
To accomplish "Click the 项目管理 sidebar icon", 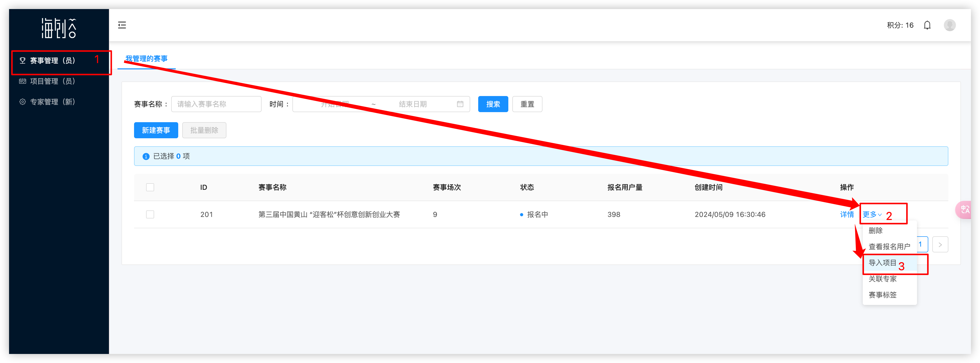I will tap(22, 81).
